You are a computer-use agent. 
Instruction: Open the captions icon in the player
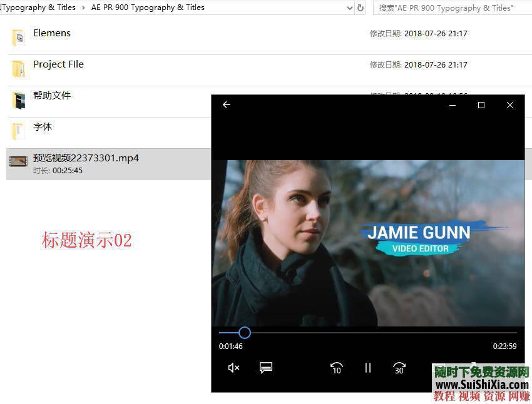click(266, 368)
